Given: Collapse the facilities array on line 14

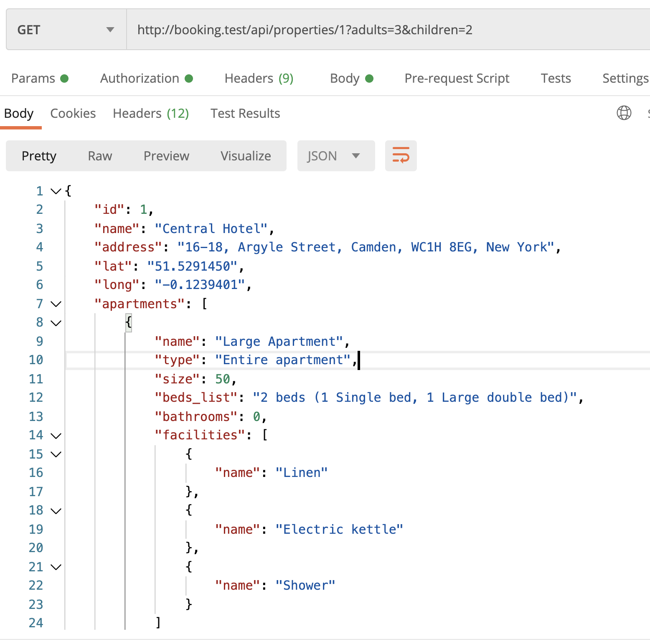Looking at the screenshot, I should [56, 436].
